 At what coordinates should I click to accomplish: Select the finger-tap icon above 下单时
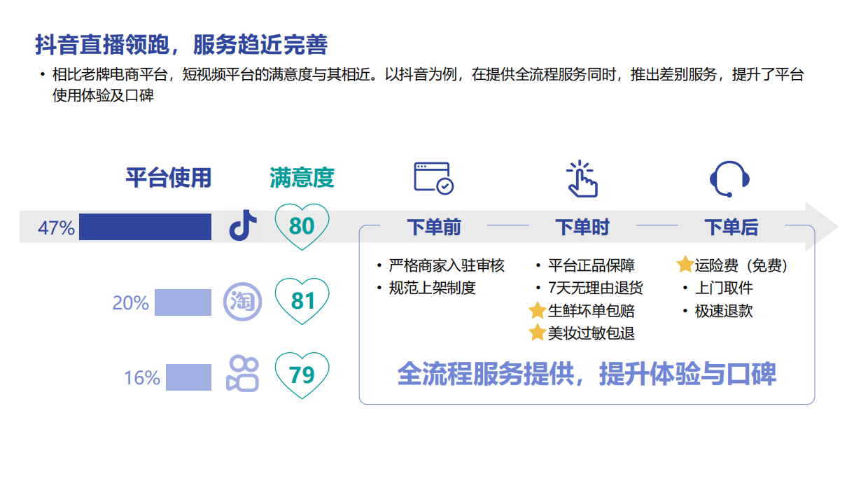[x=583, y=178]
